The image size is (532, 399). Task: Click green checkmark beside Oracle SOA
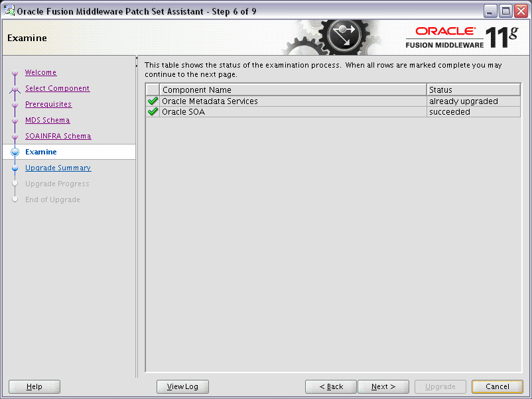pos(153,111)
